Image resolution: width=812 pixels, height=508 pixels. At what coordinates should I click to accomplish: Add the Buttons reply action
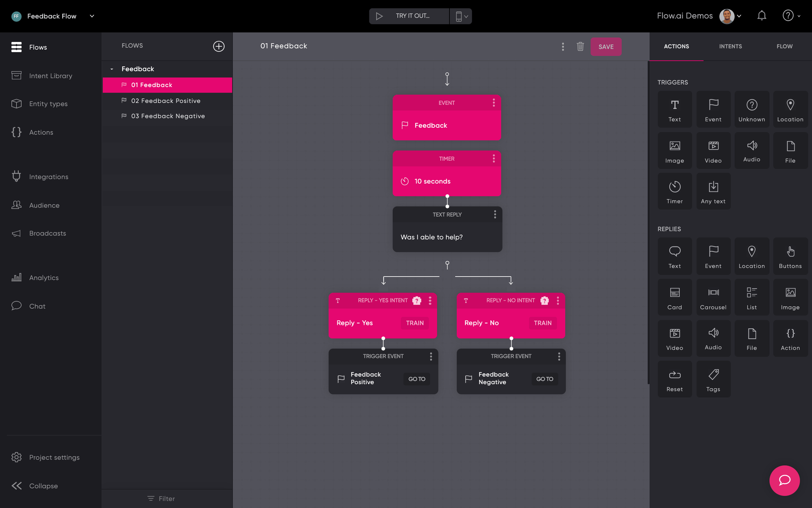tap(790, 256)
